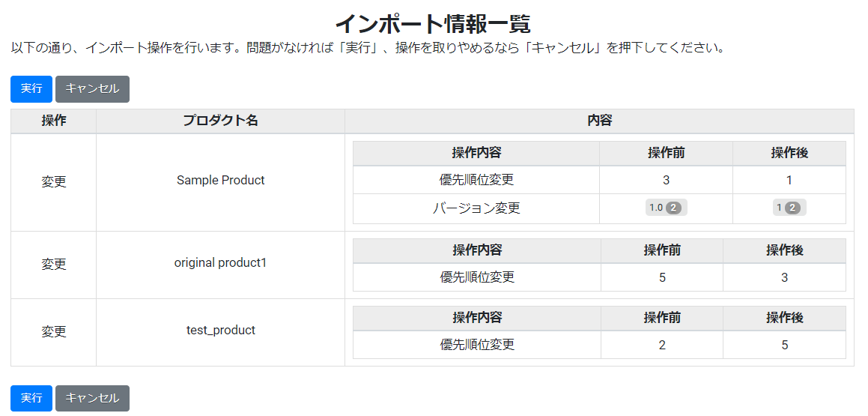Click the インポート情報一覧 page heading
The image size is (868, 416).
434,24
